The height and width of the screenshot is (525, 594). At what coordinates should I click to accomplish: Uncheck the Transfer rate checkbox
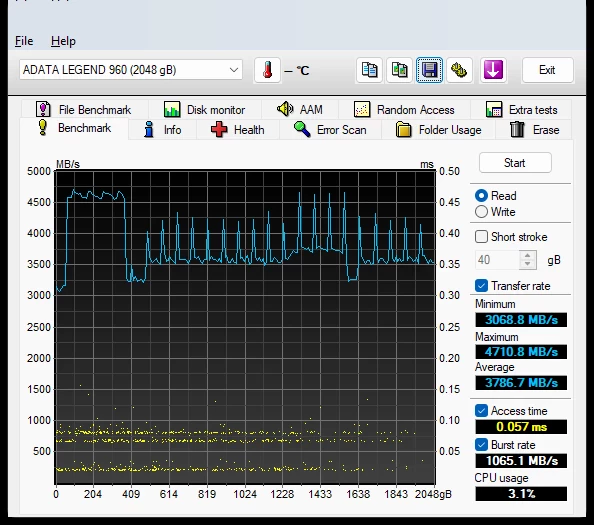[481, 286]
